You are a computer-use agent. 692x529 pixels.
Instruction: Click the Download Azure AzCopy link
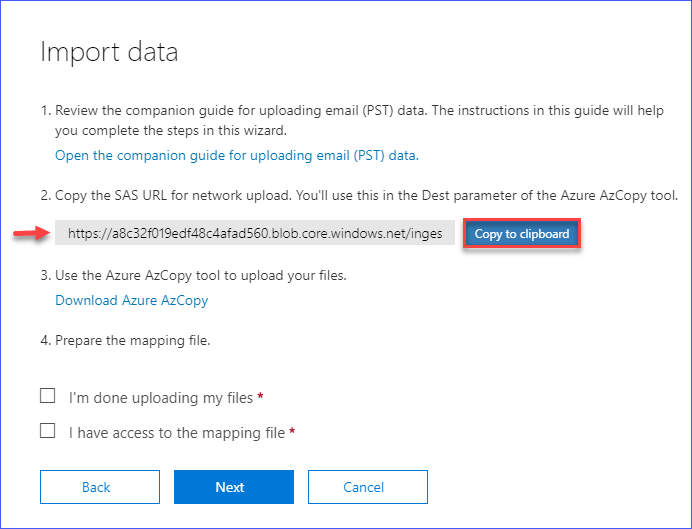[132, 300]
